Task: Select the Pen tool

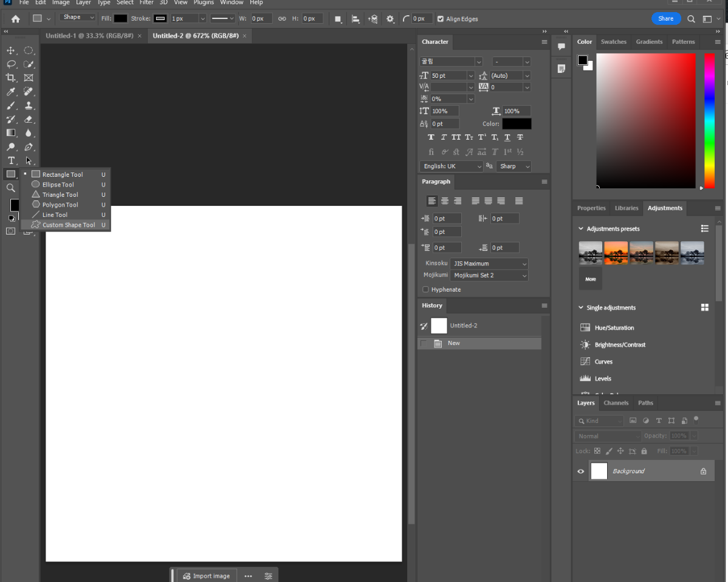Action: tap(29, 147)
